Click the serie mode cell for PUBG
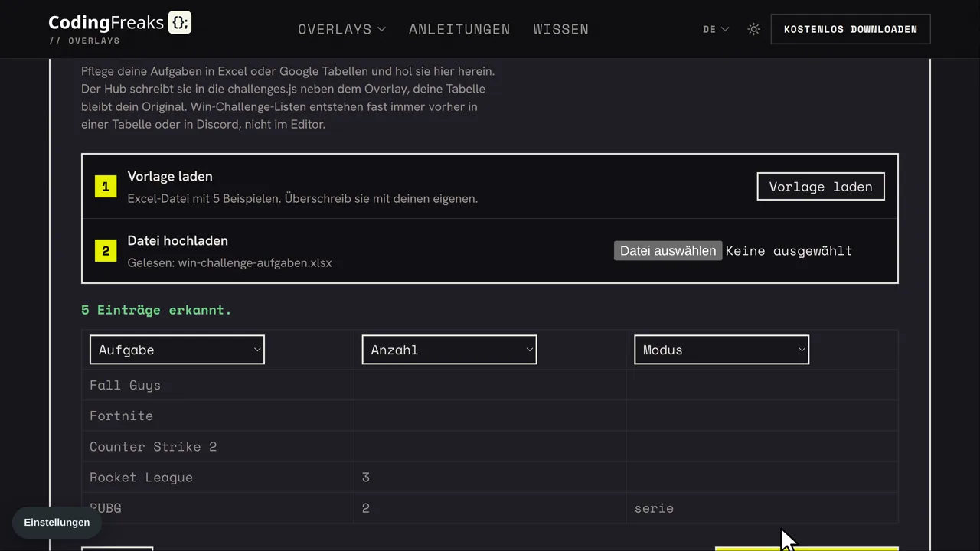 [762, 508]
